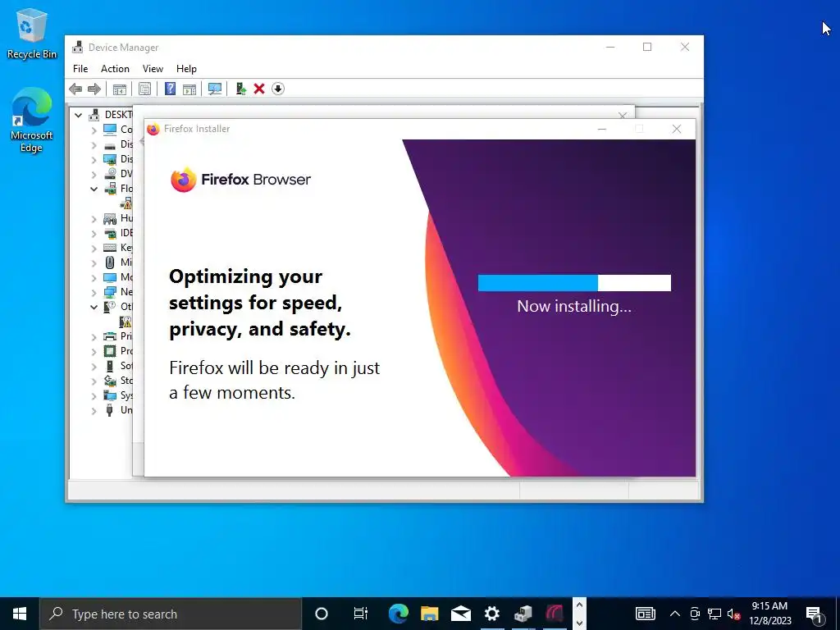Click the 9:15 AM clock in taskbar

click(769, 606)
